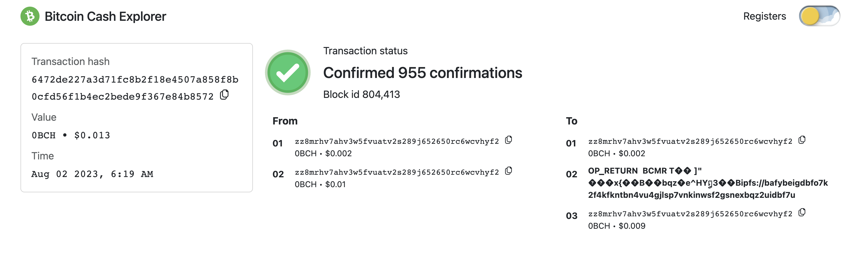Click Block id 804,413
Image resolution: width=868 pixels, height=268 pixels.
[361, 94]
